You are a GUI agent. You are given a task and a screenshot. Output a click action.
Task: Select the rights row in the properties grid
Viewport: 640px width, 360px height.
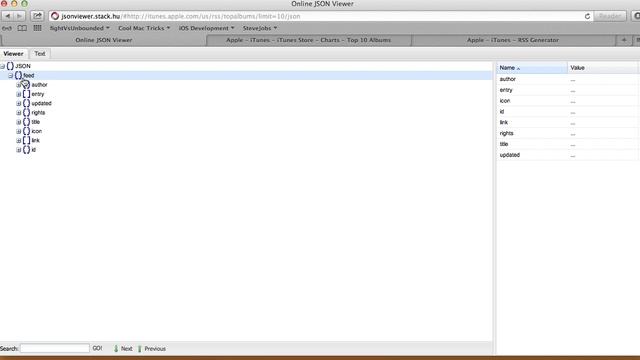click(x=567, y=133)
